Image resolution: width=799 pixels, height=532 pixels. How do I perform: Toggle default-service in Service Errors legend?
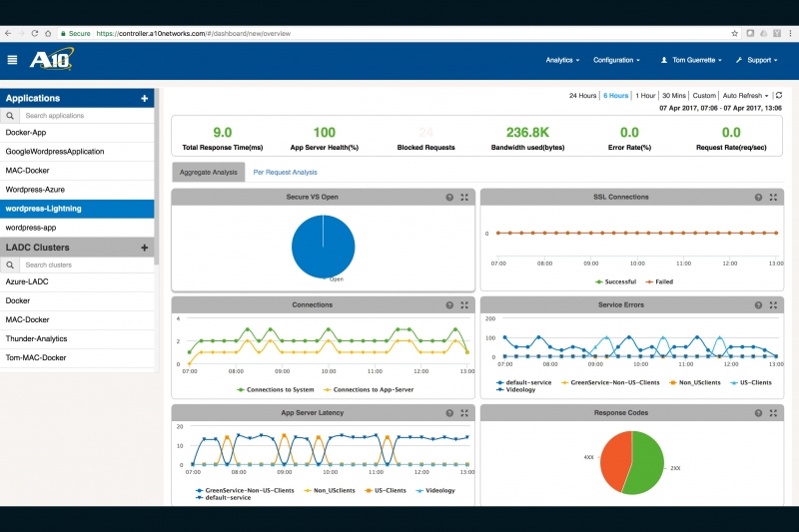pyautogui.click(x=523, y=382)
